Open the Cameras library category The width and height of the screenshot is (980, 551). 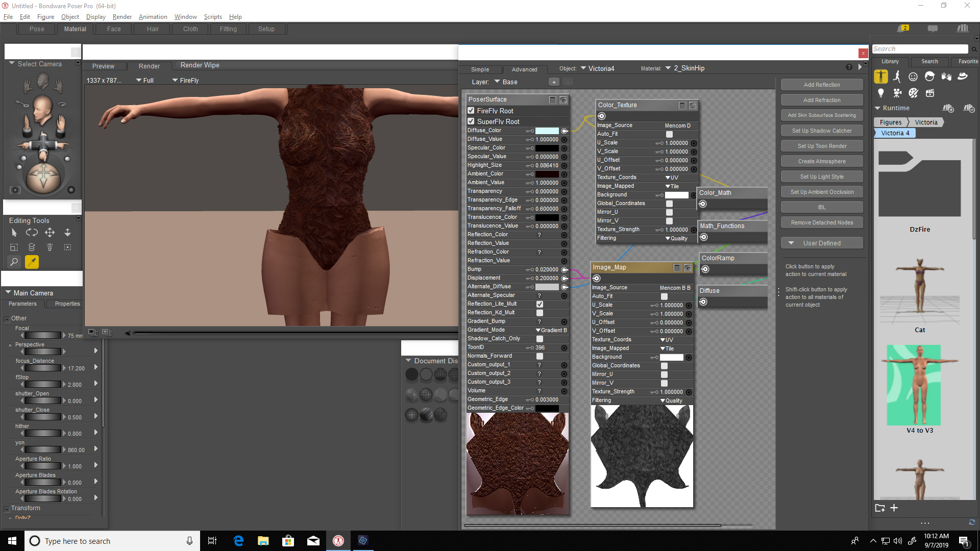tap(897, 93)
